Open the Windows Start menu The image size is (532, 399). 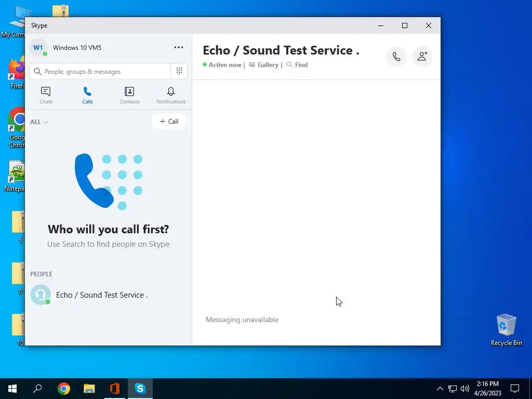click(x=12, y=389)
